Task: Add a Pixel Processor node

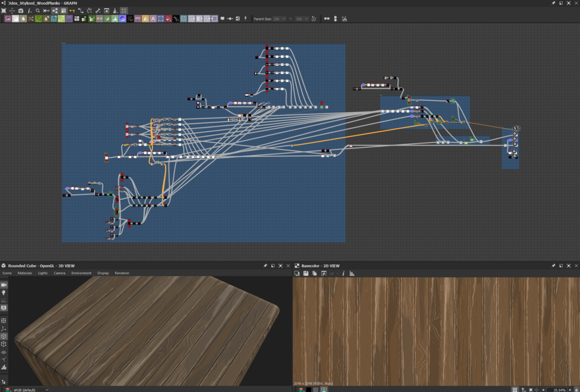Action: 130,18
